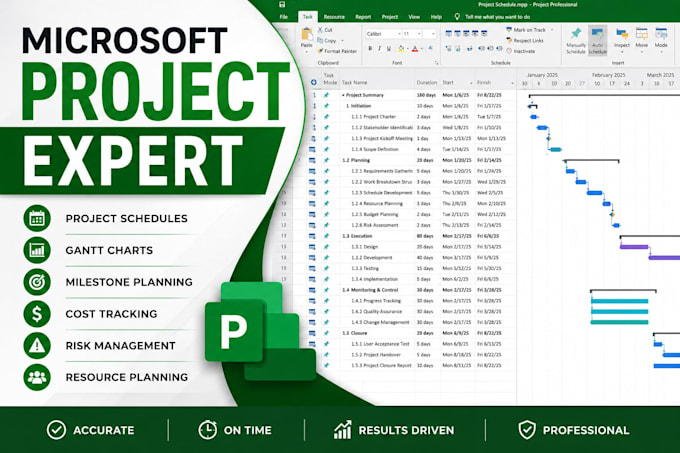Click the Mark on Track icon
Screen dimensions: 680x453
tap(509, 30)
